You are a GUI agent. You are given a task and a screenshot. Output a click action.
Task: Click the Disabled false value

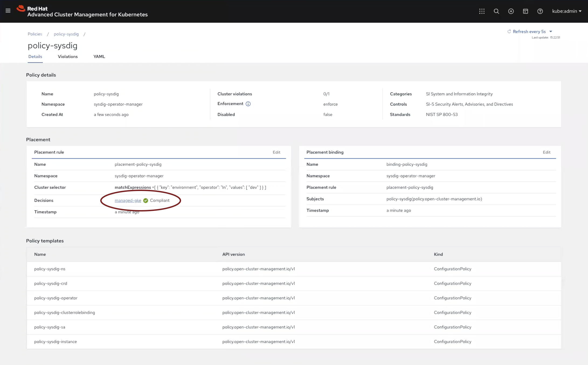point(328,114)
